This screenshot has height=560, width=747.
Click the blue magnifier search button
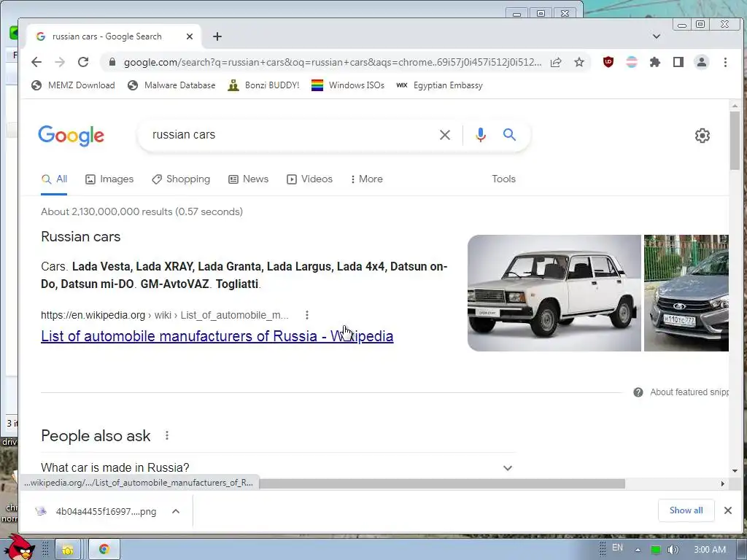point(509,135)
